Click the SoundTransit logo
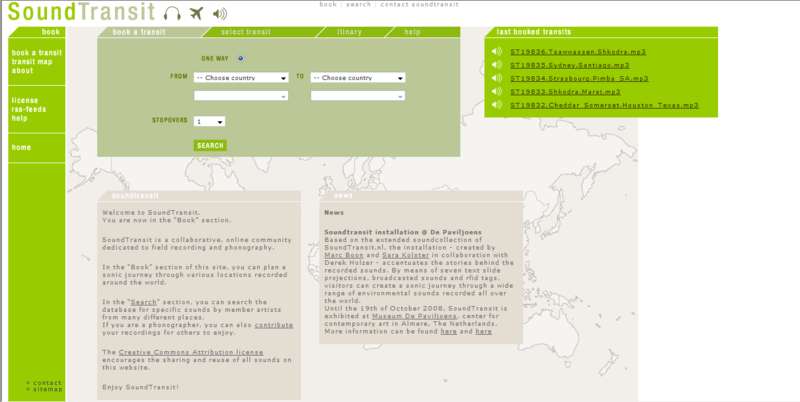Image resolution: width=800 pixels, height=402 pixels. click(82, 12)
